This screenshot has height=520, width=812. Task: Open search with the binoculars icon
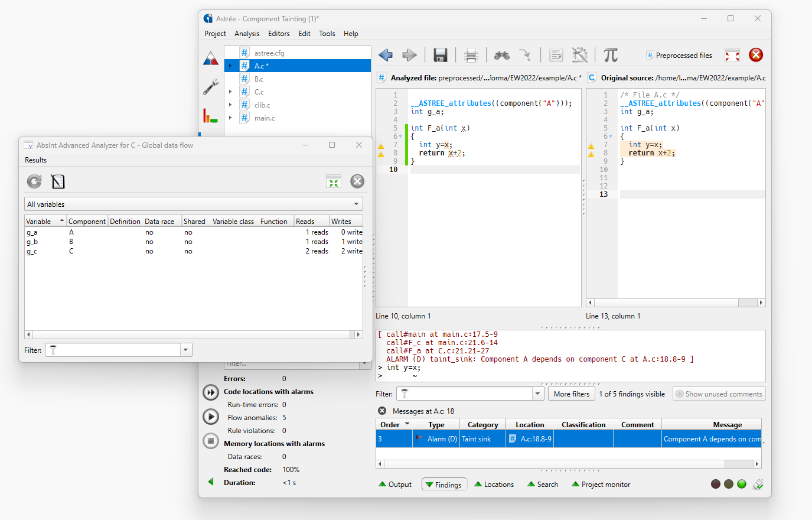502,55
